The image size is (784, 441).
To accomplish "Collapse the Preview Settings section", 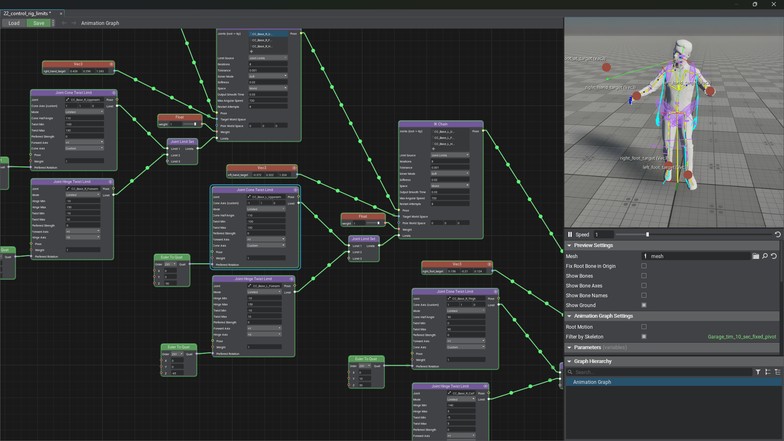I will 569,246.
